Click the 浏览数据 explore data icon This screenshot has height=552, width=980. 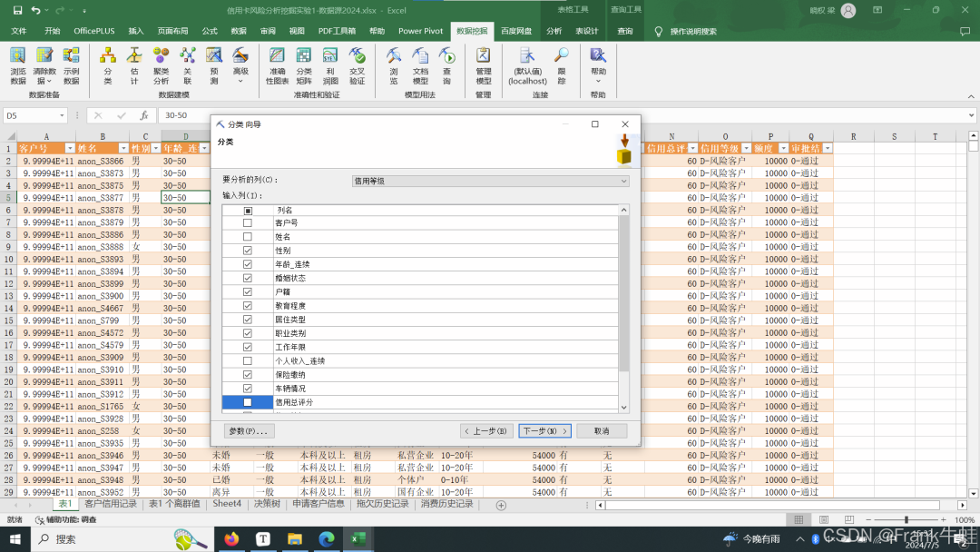(x=18, y=65)
